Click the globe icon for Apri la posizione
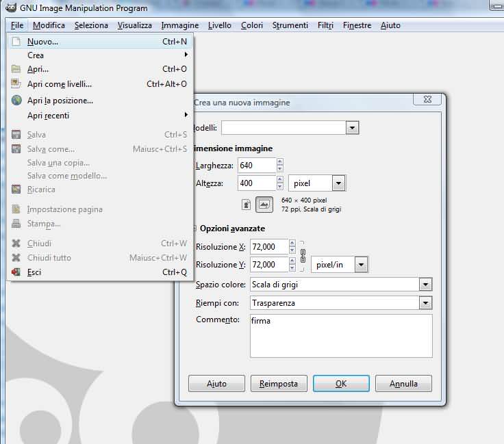Viewport: 504px width, 444px height. point(16,100)
